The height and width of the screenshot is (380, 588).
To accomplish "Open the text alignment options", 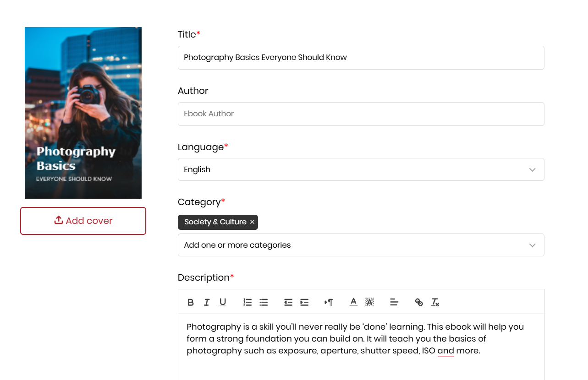I will click(x=394, y=302).
